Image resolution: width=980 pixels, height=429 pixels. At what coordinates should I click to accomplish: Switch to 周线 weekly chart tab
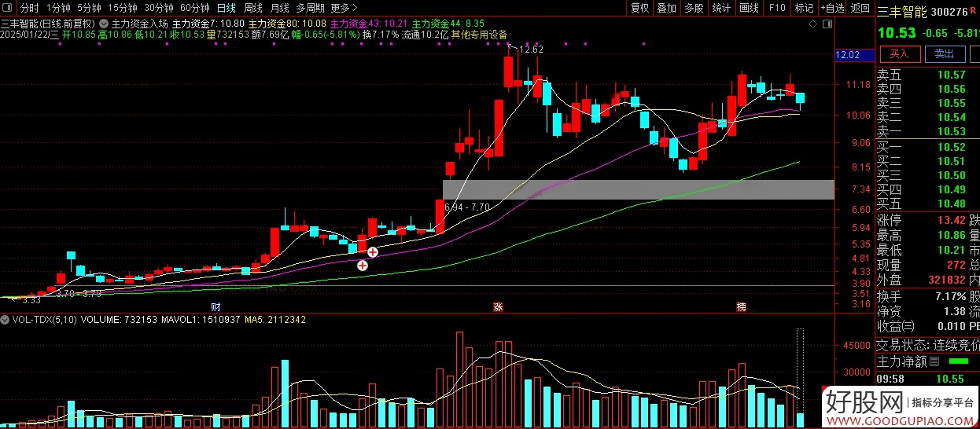click(253, 8)
